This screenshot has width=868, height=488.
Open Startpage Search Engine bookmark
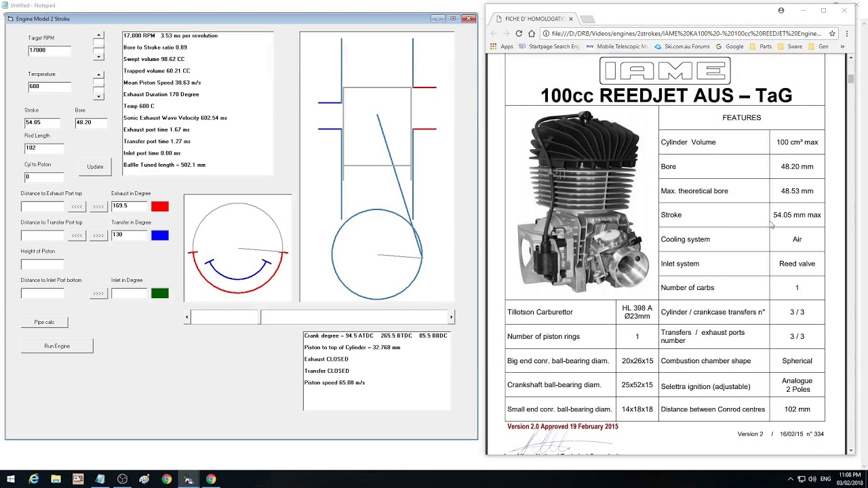point(549,47)
